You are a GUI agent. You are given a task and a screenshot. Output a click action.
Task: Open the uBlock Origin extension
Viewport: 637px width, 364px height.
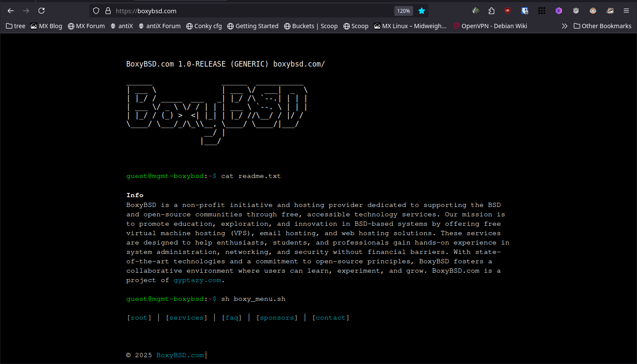(508, 11)
